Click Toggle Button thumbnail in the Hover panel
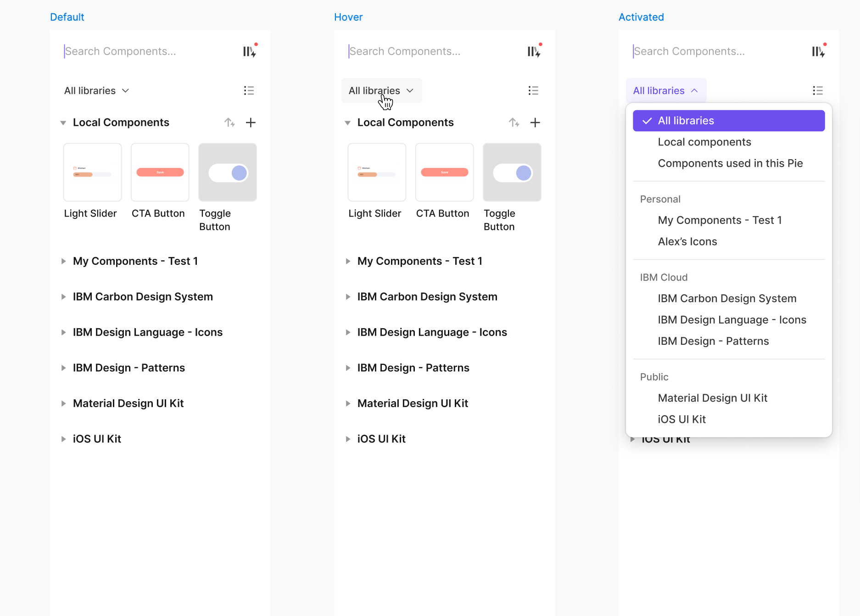Viewport: 860px width, 616px height. [x=512, y=172]
